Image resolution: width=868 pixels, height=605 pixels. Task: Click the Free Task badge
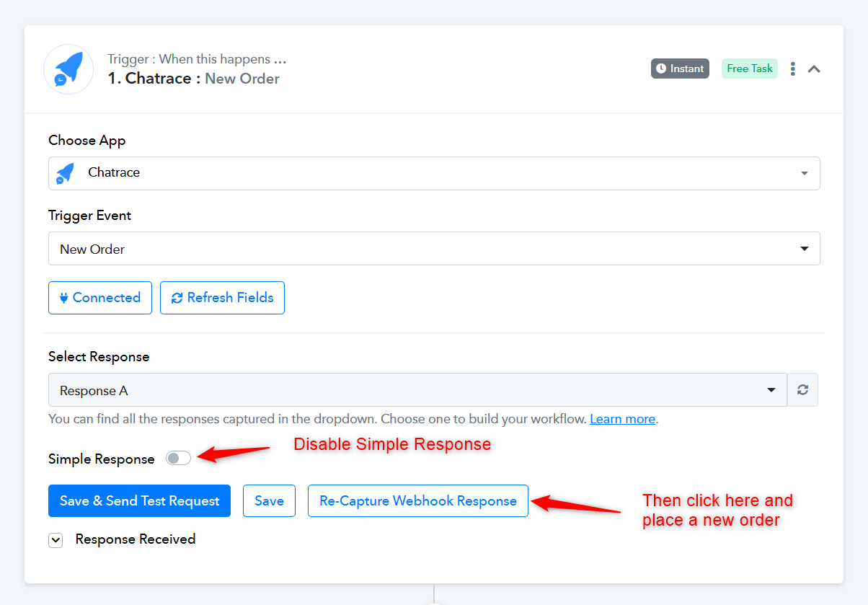[750, 69]
